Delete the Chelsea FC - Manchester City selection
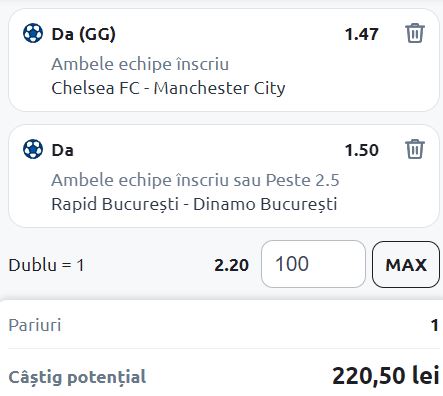 pos(415,33)
